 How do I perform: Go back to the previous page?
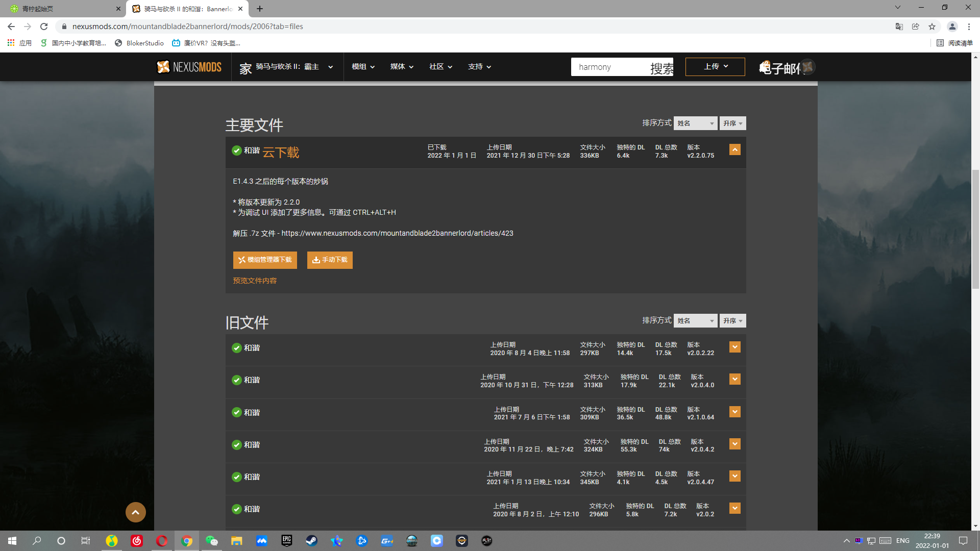coord(11,27)
